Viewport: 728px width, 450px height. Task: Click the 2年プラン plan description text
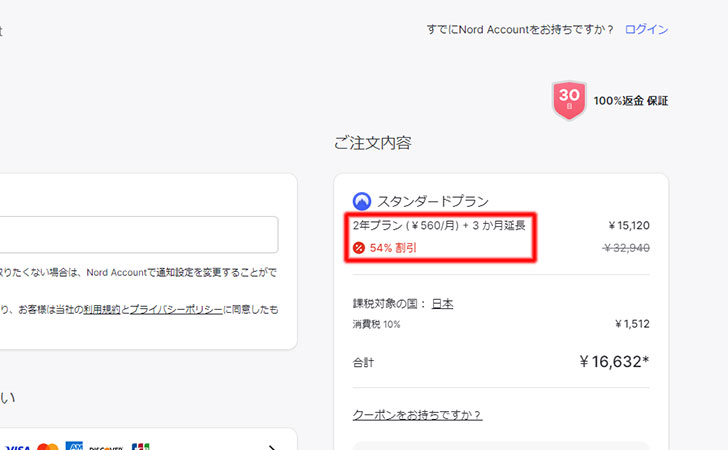coord(439,226)
